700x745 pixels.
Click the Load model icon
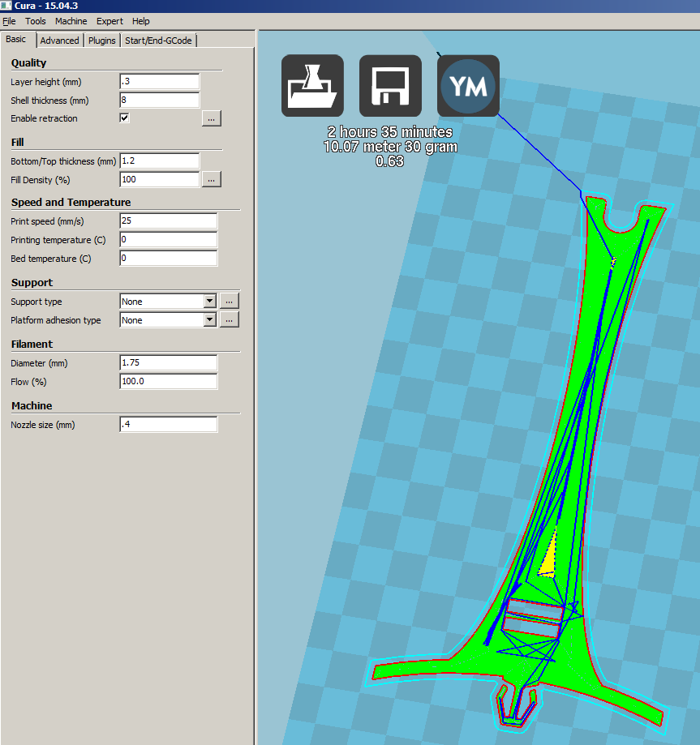pos(312,85)
